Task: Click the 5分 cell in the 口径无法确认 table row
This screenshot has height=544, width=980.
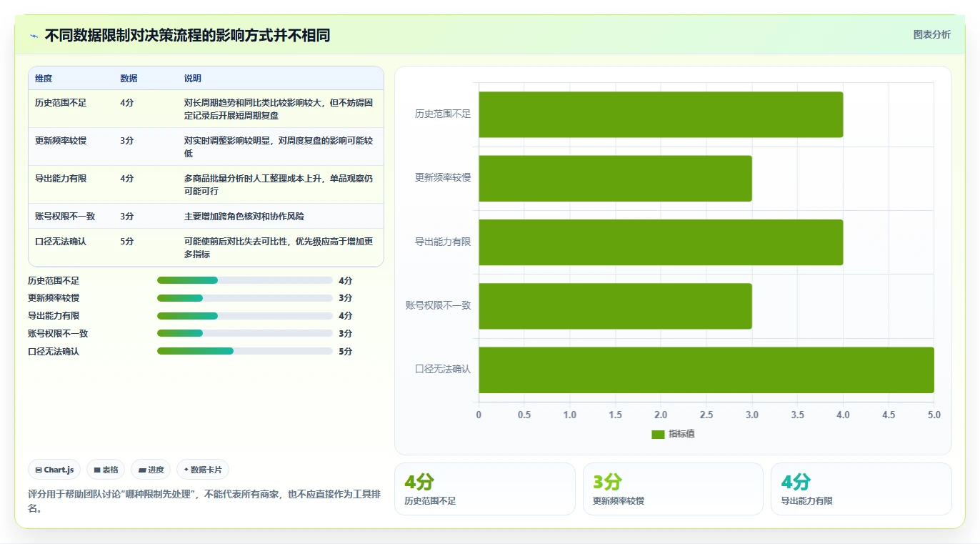Action: point(127,242)
